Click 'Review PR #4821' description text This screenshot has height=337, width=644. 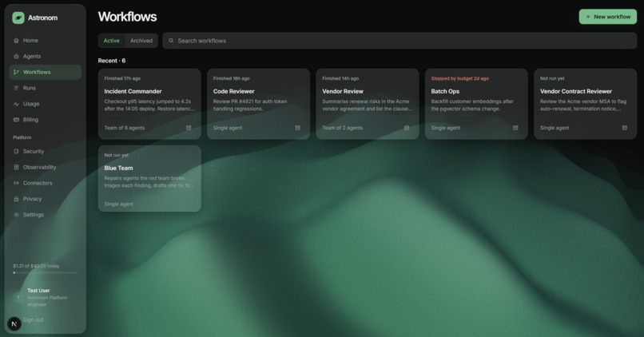pyautogui.click(x=250, y=105)
